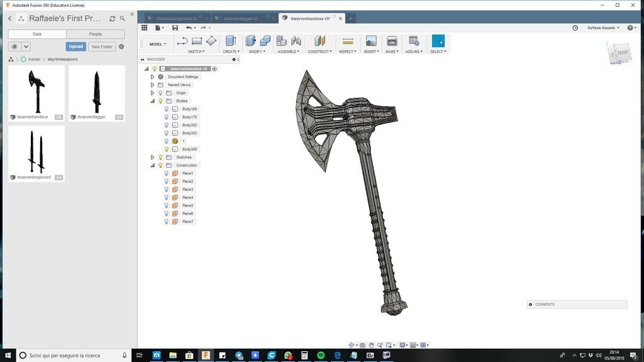The width and height of the screenshot is (644, 362).
Task: Open the data panel grid icon
Action: [x=145, y=28]
